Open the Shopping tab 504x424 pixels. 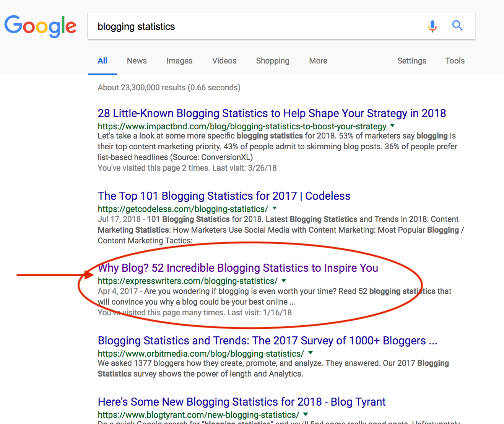click(x=273, y=61)
